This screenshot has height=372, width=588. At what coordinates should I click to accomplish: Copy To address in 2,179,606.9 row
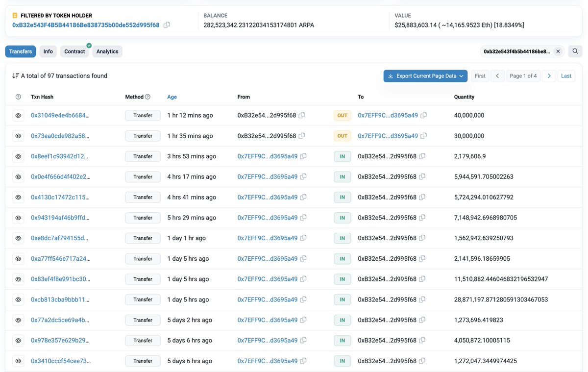tap(422, 156)
